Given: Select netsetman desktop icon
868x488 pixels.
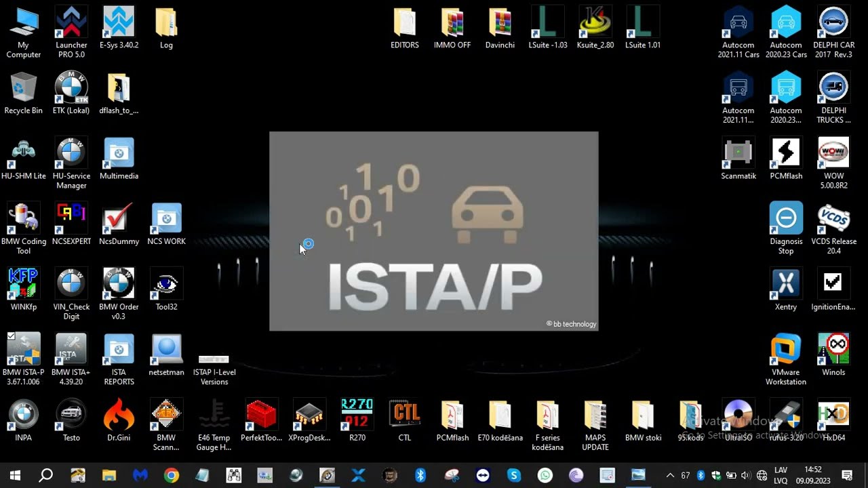Looking at the screenshot, I should pos(166,354).
